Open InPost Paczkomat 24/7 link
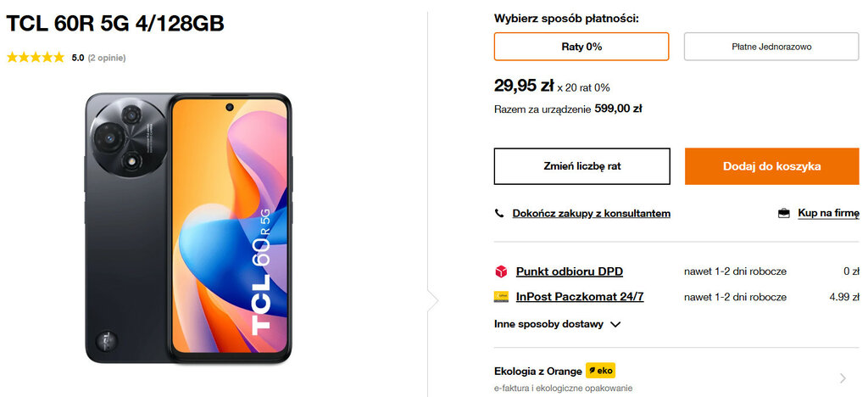Image resolution: width=868 pixels, height=397 pixels. (x=580, y=297)
